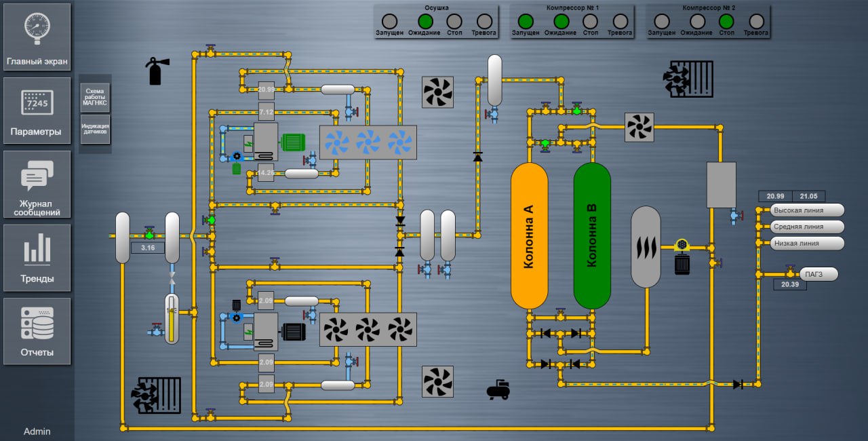Click the gauge icon on Главный экран
Viewport: 868px width, 441px height.
[x=37, y=27]
